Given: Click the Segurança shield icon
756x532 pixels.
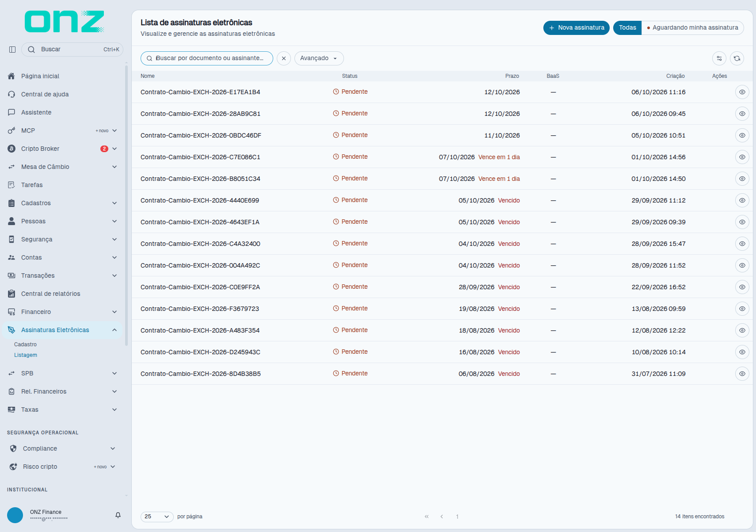Looking at the screenshot, I should [x=11, y=239].
